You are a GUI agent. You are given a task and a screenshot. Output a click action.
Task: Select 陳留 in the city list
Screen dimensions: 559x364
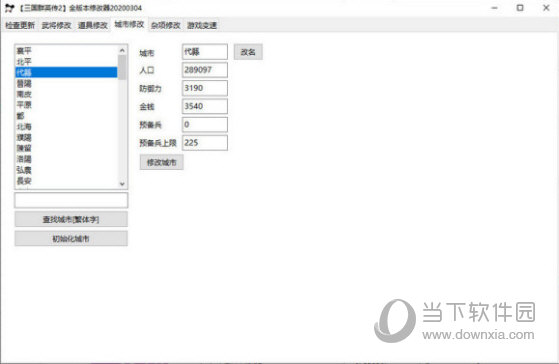pos(66,148)
